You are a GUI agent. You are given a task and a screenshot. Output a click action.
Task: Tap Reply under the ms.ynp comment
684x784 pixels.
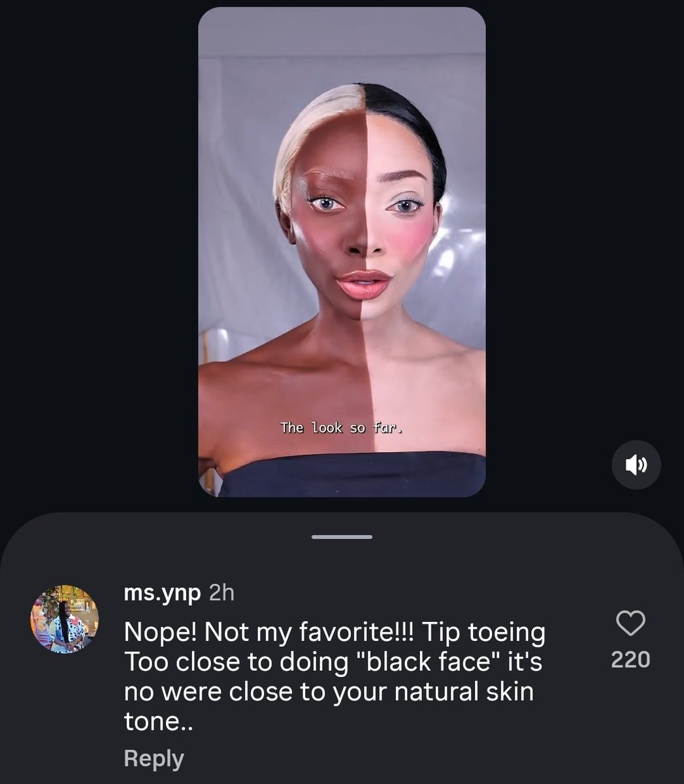tap(154, 759)
